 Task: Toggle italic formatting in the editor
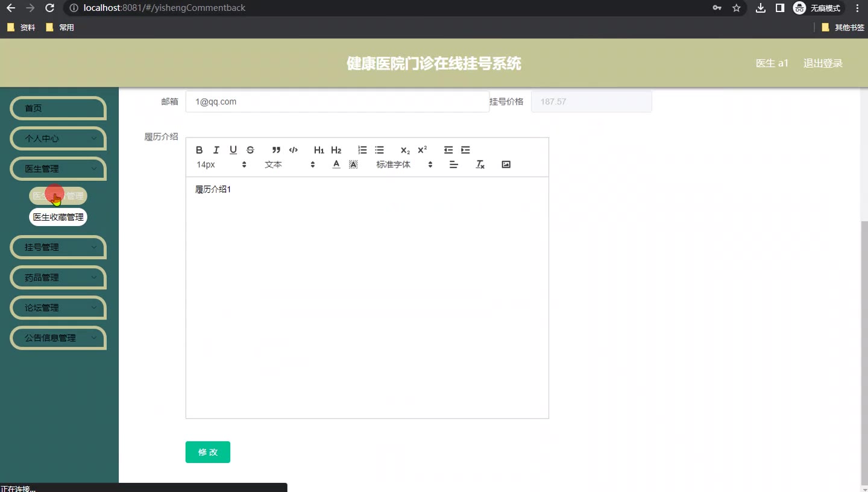coord(216,150)
